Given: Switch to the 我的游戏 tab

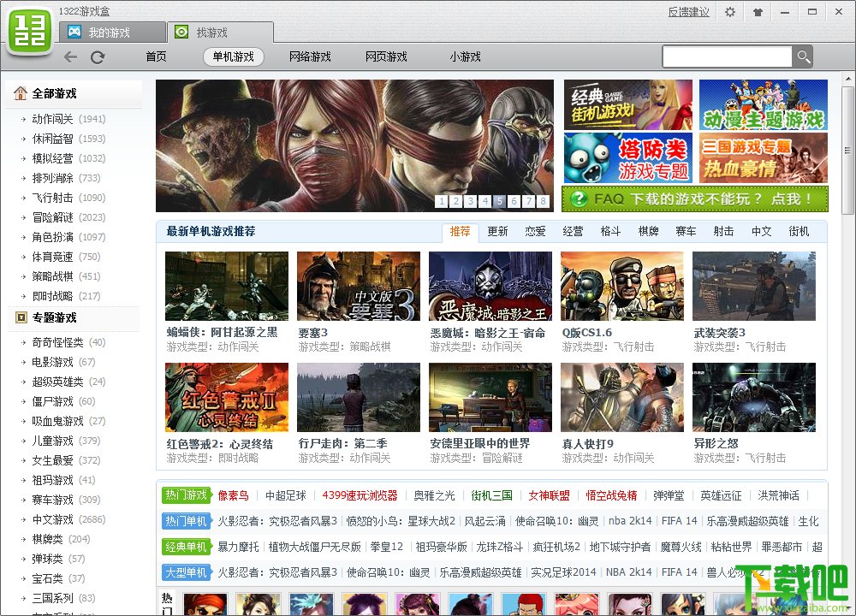Looking at the screenshot, I should (x=112, y=33).
